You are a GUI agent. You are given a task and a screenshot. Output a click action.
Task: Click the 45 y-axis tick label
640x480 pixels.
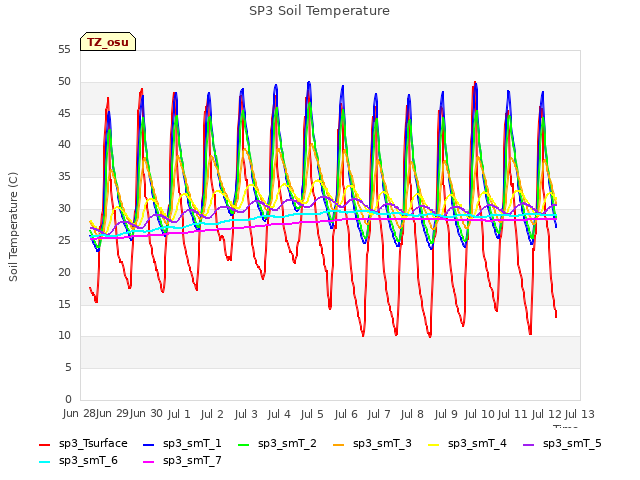(64, 113)
